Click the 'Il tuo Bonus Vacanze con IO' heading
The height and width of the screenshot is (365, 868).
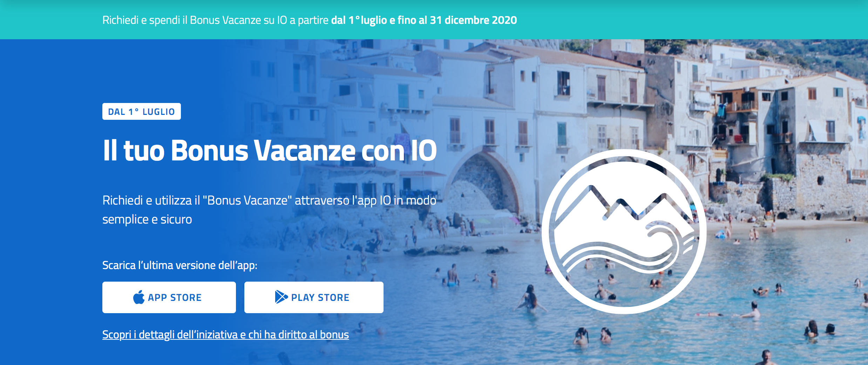coord(270,151)
